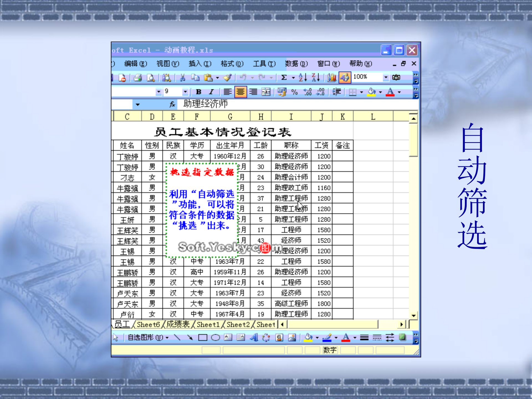Toggle the Drawing toolbar button

coord(345,78)
